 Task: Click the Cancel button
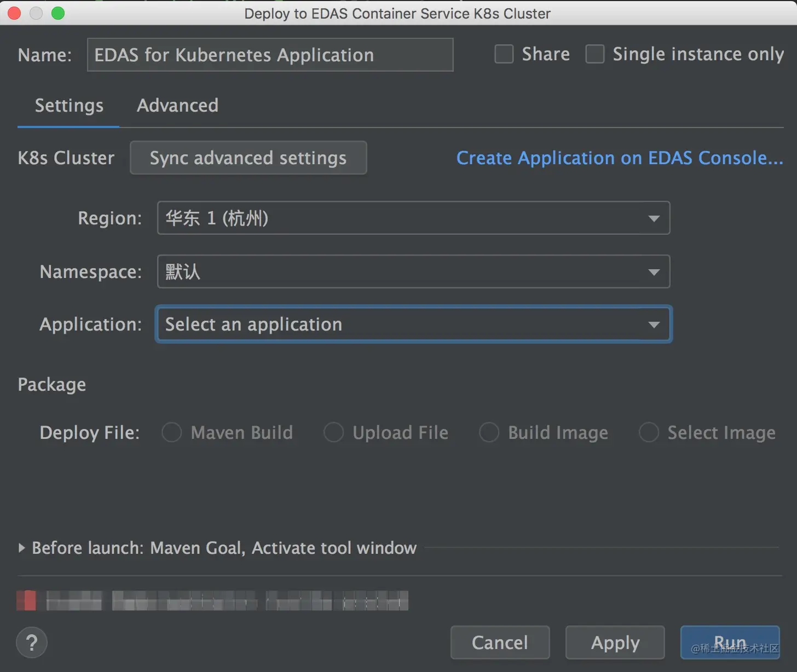point(500,642)
